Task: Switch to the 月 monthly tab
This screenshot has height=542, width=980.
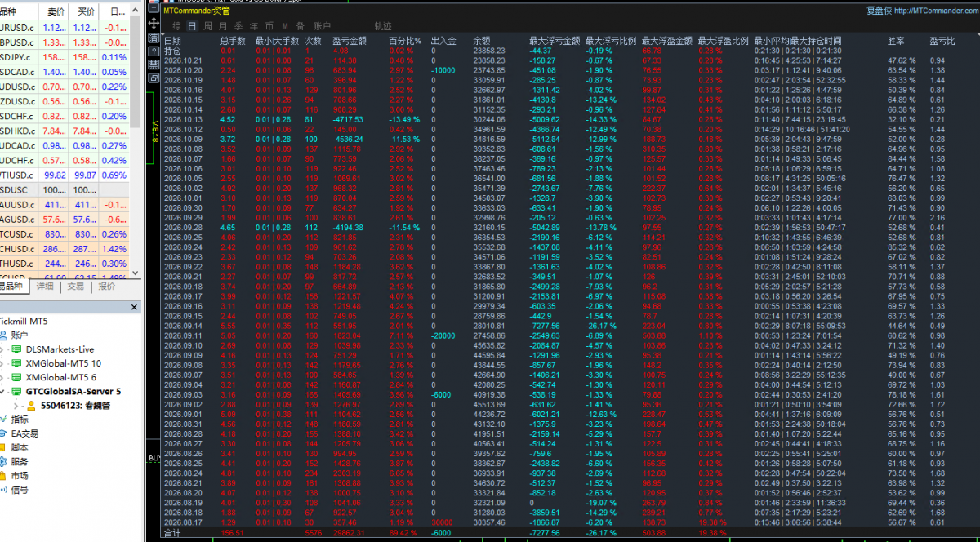Action: pos(223,26)
